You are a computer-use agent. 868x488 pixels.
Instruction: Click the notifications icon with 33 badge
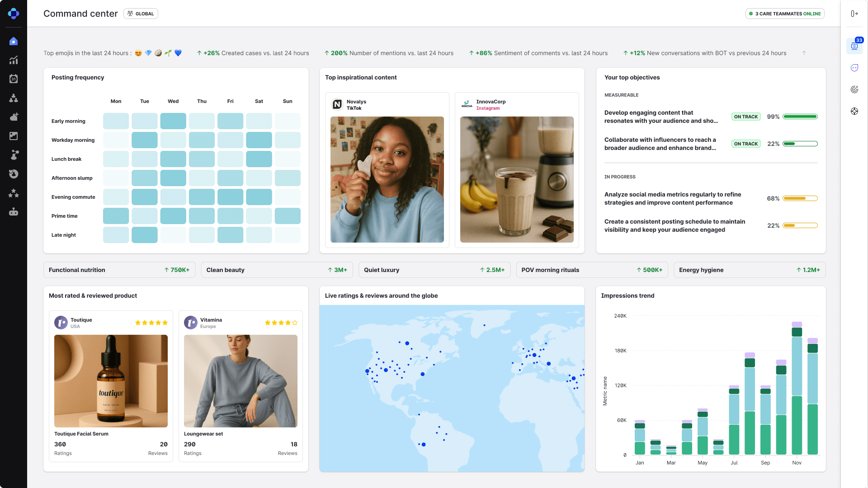[854, 46]
